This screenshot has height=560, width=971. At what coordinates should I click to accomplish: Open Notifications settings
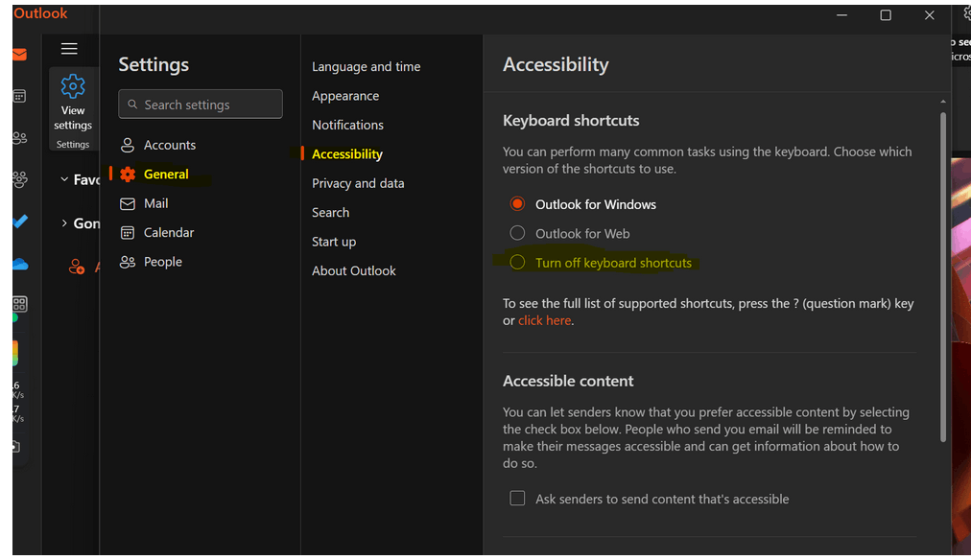[x=347, y=125]
